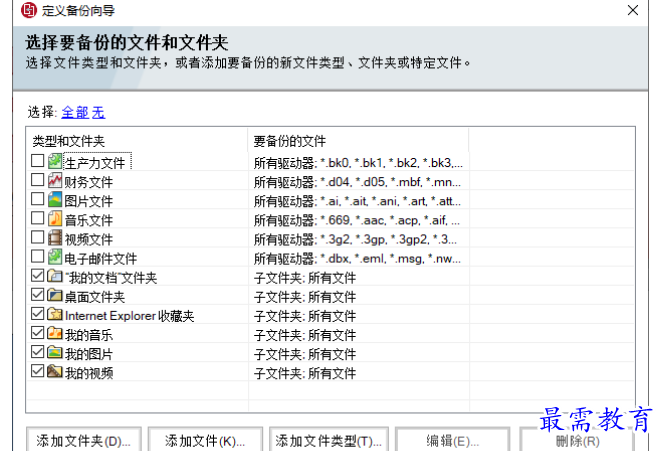This screenshot has height=451, width=661.
Task: Select the 我的视频 row label
Action: click(89, 373)
